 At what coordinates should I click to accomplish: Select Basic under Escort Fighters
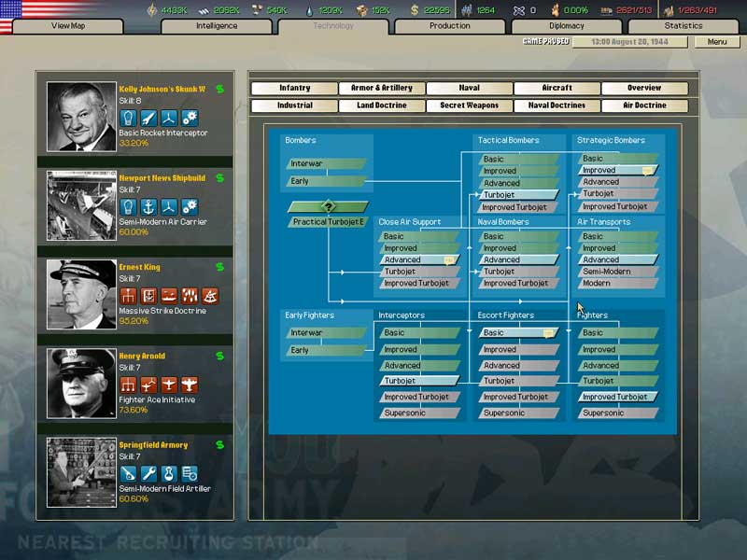[518, 333]
